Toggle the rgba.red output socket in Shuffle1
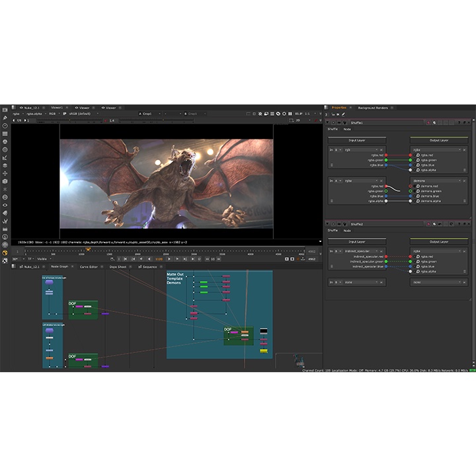Image resolution: width=476 pixels, height=476 pixels. (410, 155)
